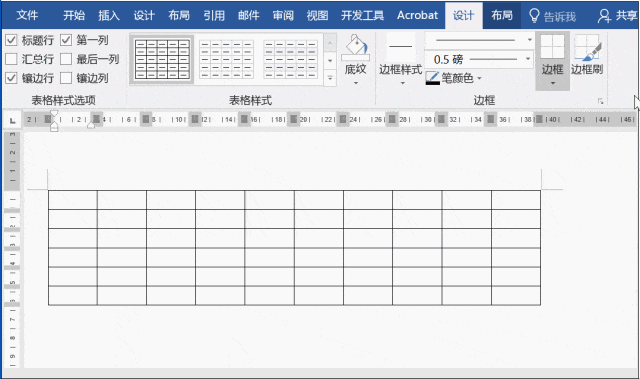This screenshot has height=379, width=640.
Task: Open the page Layout (布局) tab next to 设计
Action: (179, 16)
